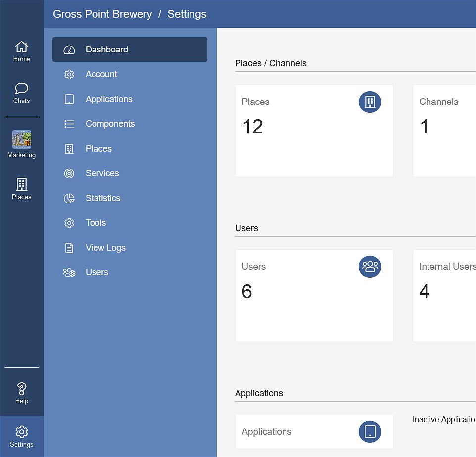Click the Dashboard gauge icon
The width and height of the screenshot is (476, 457).
pyautogui.click(x=69, y=50)
